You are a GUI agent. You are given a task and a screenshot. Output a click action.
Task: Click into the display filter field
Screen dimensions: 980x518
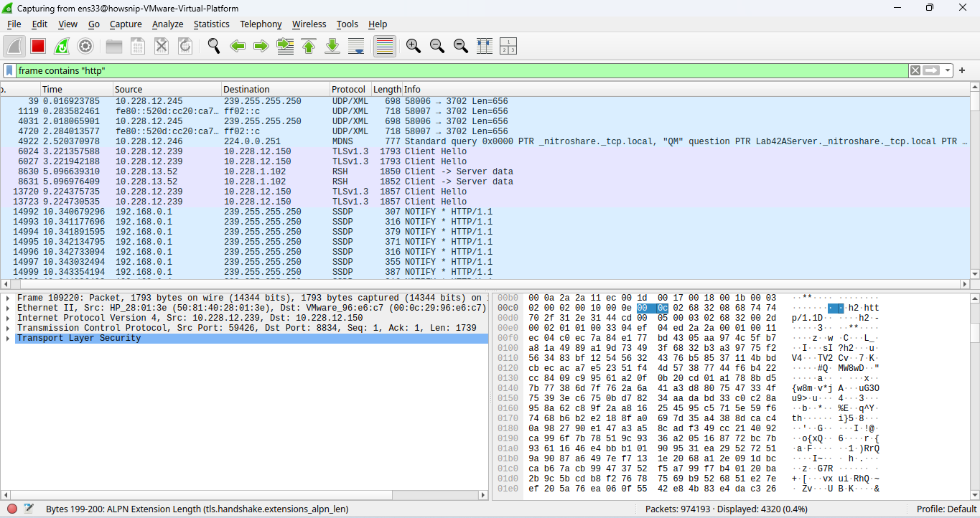click(x=462, y=70)
